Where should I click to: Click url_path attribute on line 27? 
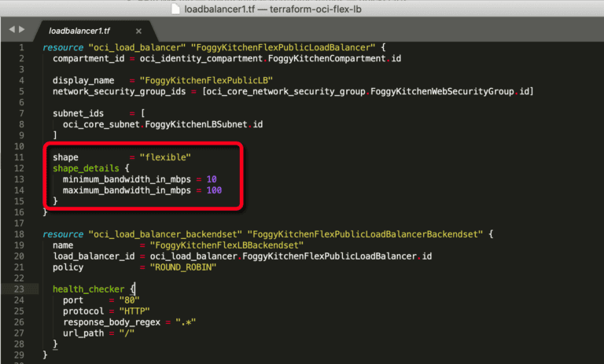83,333
